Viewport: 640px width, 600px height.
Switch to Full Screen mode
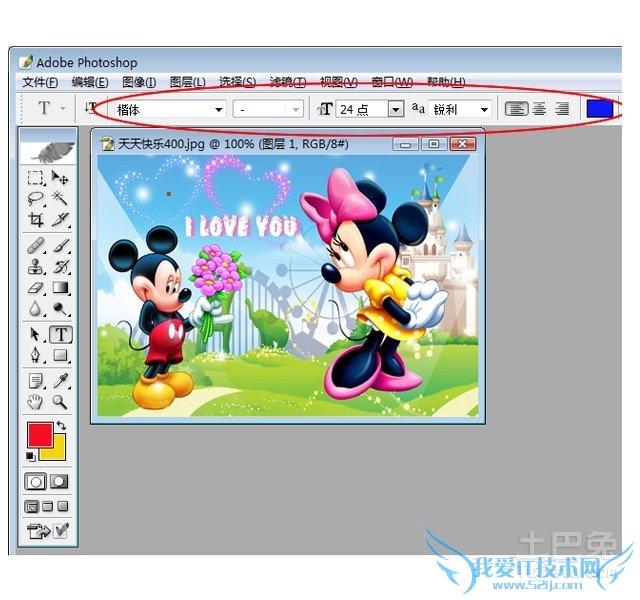tap(62, 507)
